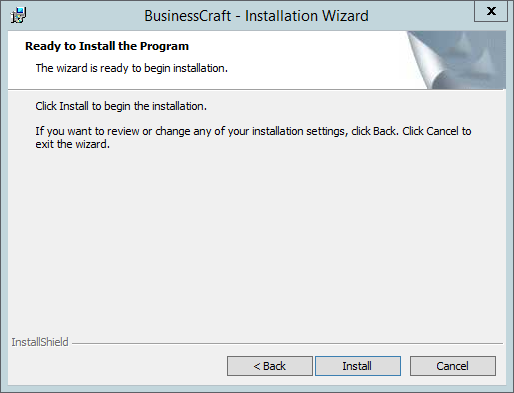
Task: Close the Installation Wizard window
Action: (x=491, y=11)
